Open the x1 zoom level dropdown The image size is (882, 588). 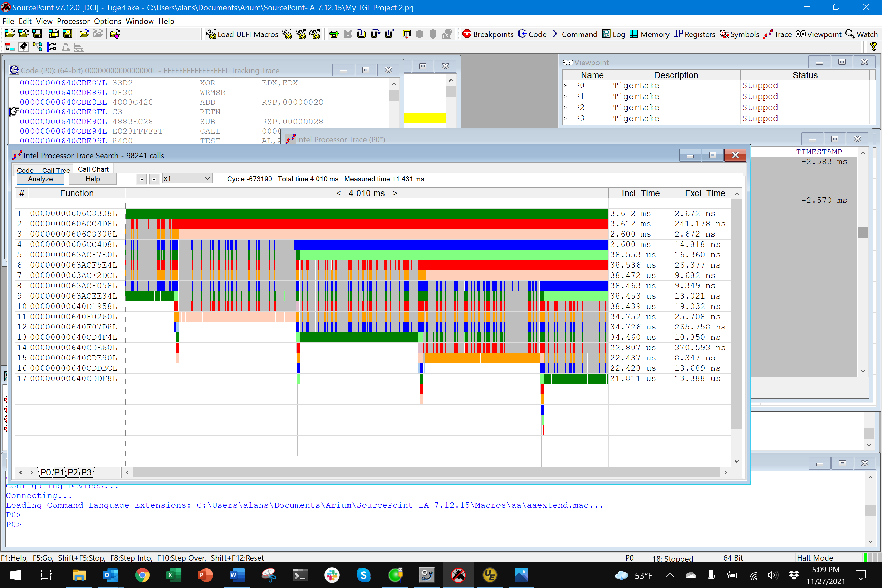click(x=187, y=179)
